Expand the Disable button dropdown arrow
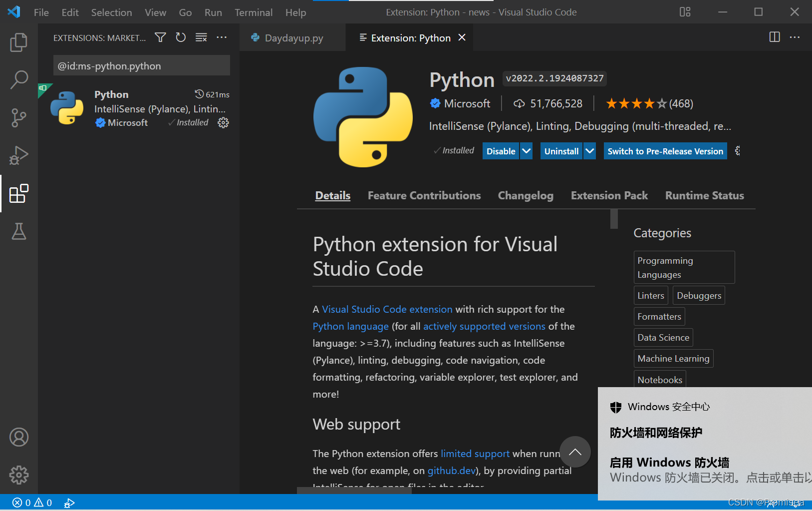The height and width of the screenshot is (511, 812). click(527, 151)
